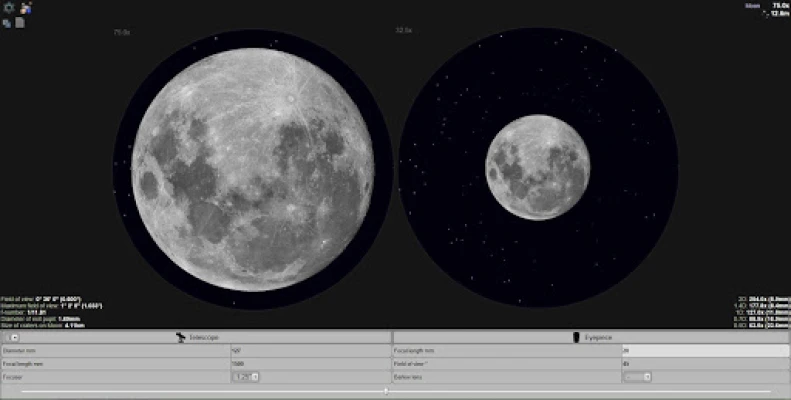The image size is (791, 400).
Task: Click the eyepiece Field of view field
Action: coord(704,364)
